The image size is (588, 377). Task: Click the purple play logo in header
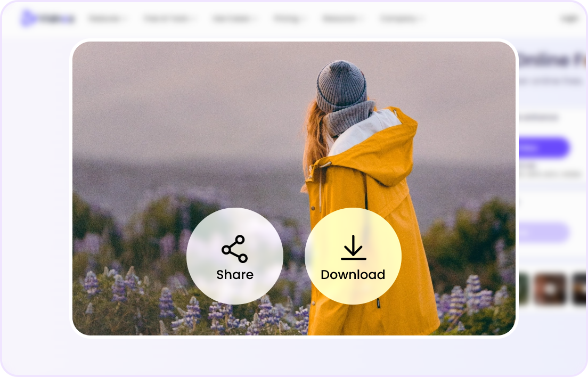coord(28,19)
